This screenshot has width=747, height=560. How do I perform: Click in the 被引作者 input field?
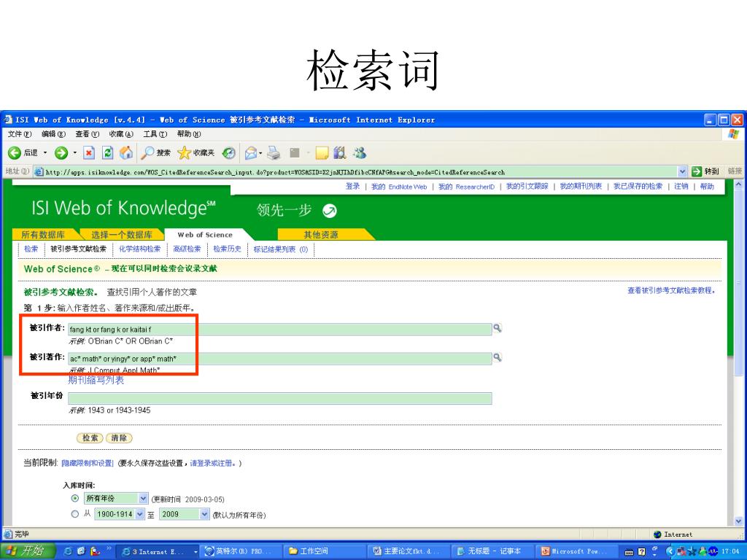coord(279,329)
